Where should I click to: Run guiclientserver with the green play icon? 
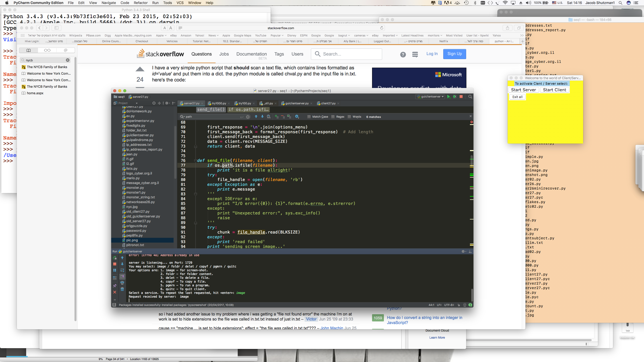click(449, 97)
